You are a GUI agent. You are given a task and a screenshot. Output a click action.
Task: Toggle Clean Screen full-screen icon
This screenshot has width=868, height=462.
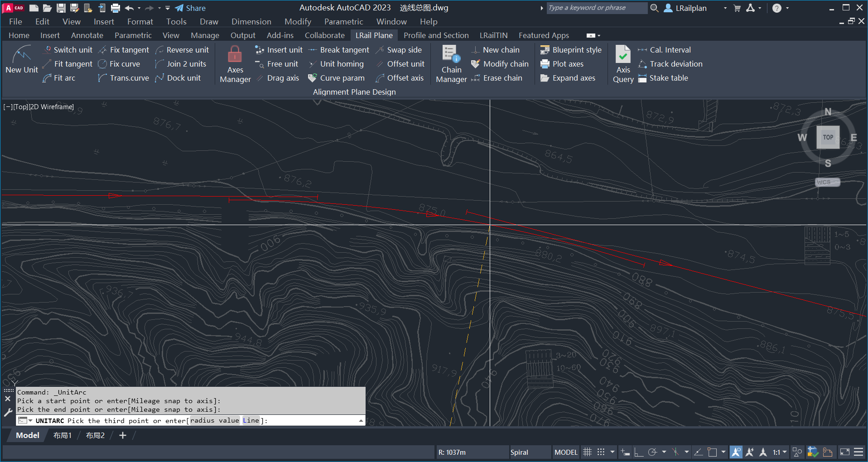coord(844,452)
